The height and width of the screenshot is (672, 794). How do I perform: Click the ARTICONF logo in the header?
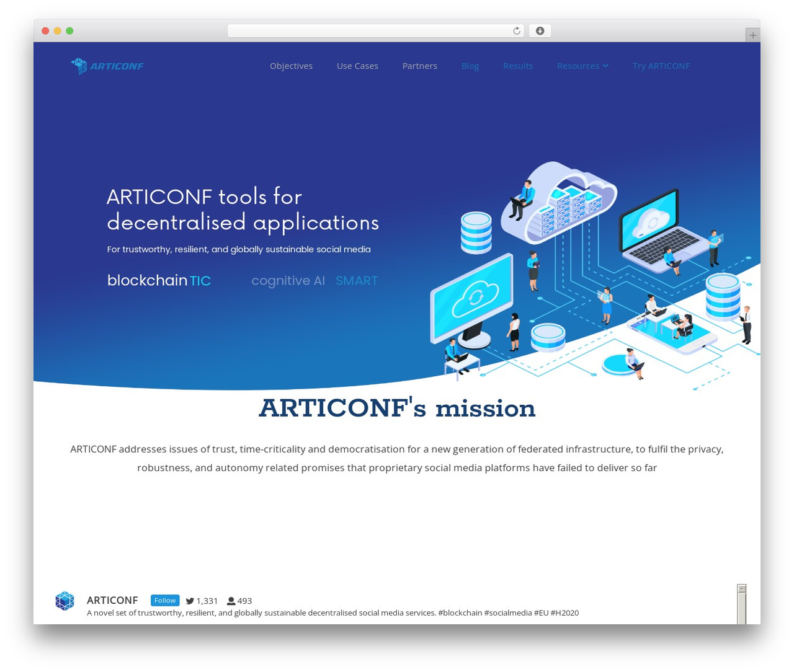coord(107,66)
